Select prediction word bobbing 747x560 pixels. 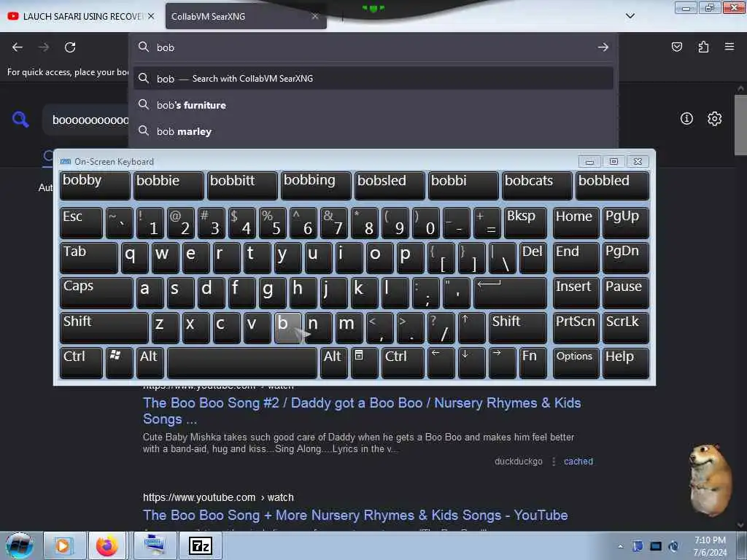[316, 185]
